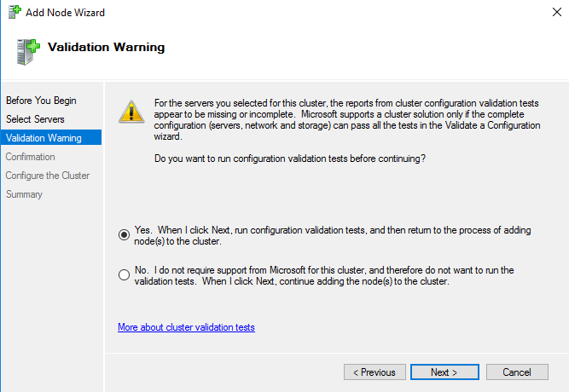
Task: Click the Next button
Action: click(x=444, y=372)
